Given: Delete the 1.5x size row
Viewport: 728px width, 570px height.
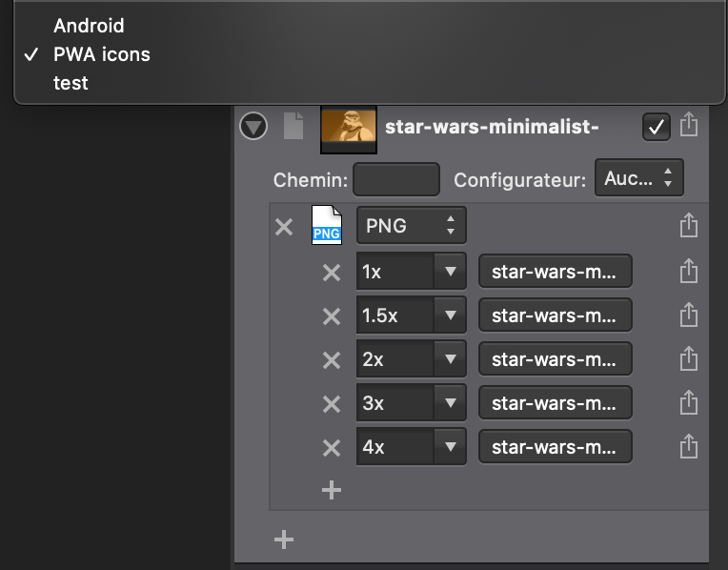Looking at the screenshot, I should [x=332, y=316].
